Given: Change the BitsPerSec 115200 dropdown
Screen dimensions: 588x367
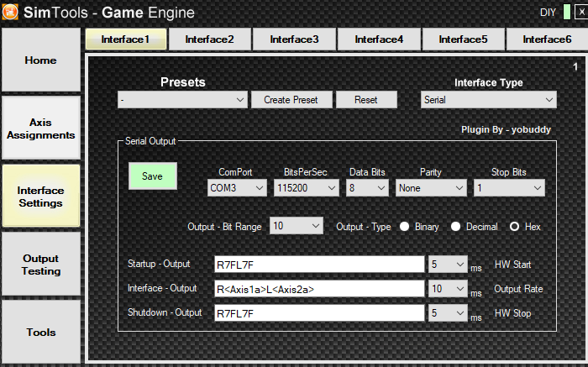Looking at the screenshot, I should click(x=306, y=190).
